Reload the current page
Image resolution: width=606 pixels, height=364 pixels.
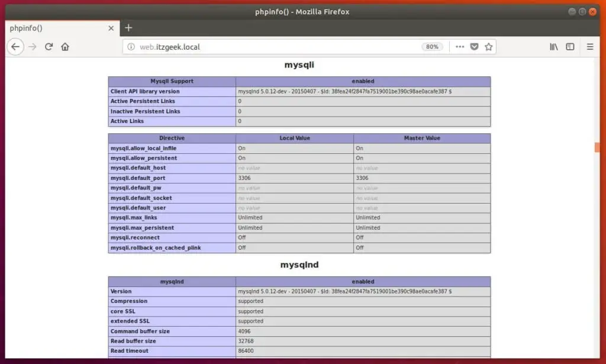[49, 47]
